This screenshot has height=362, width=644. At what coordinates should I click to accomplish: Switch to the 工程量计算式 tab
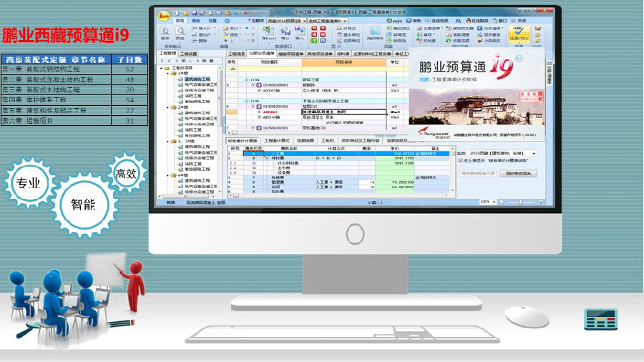click(278, 141)
